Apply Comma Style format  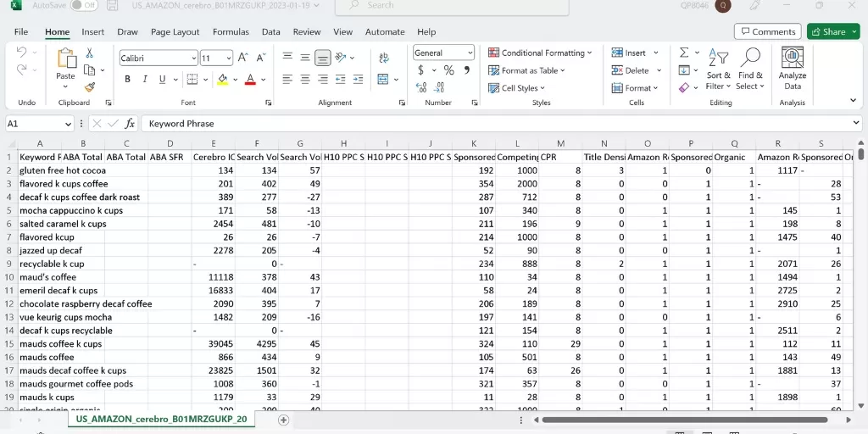coord(467,70)
